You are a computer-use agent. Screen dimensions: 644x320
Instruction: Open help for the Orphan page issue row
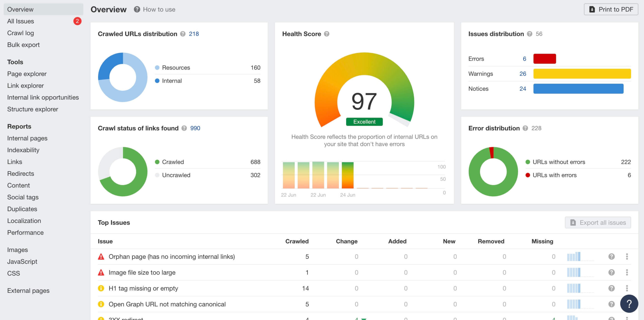point(612,257)
